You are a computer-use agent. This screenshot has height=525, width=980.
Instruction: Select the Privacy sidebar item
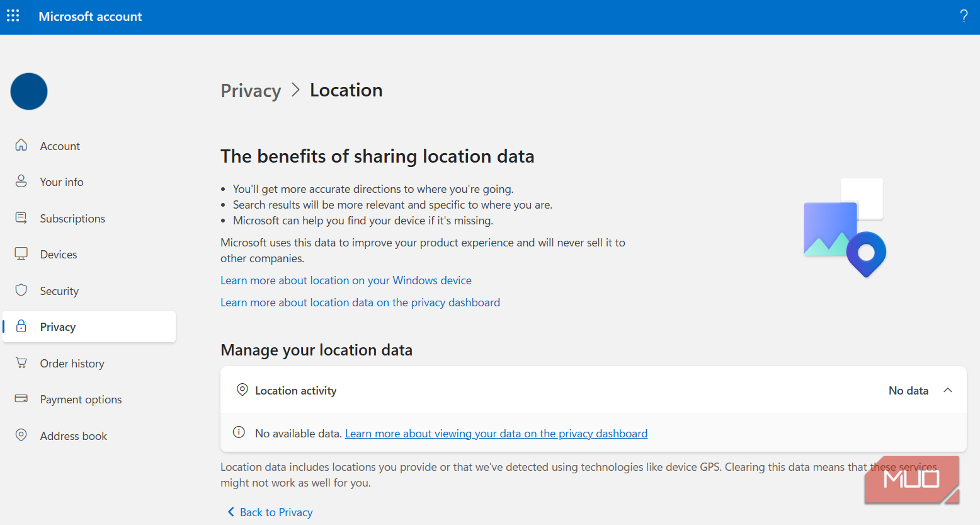89,326
